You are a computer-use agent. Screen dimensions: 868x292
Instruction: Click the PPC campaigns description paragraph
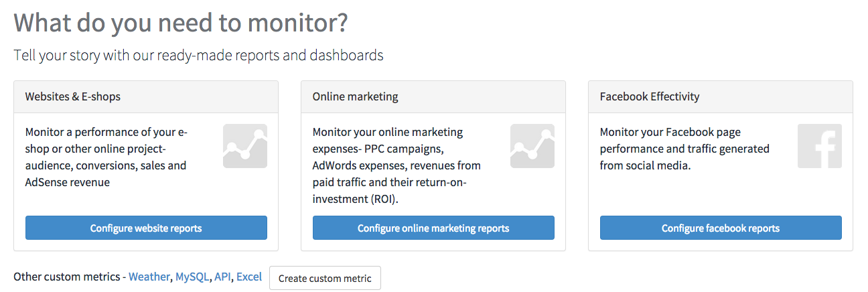tap(397, 165)
